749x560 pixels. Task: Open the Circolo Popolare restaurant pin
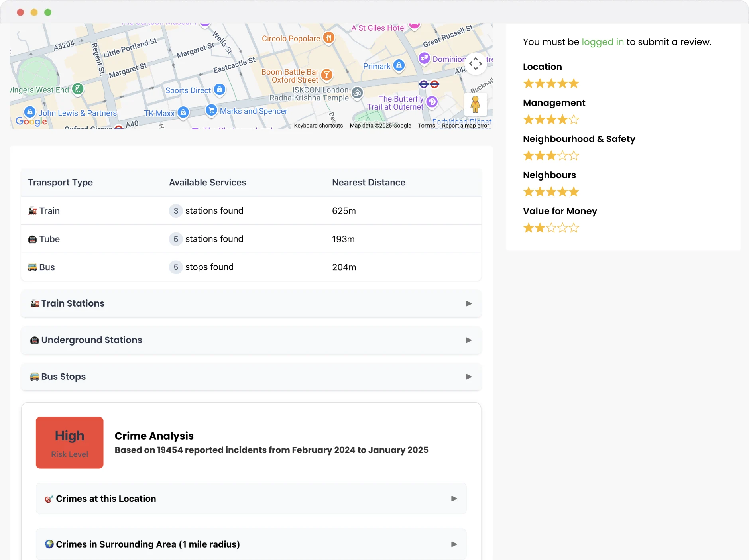click(328, 38)
